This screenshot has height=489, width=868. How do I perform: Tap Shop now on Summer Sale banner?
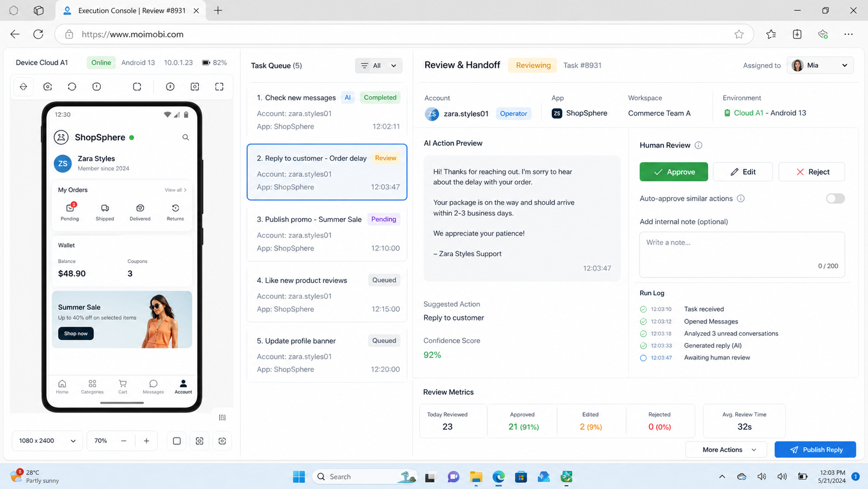[x=76, y=334]
